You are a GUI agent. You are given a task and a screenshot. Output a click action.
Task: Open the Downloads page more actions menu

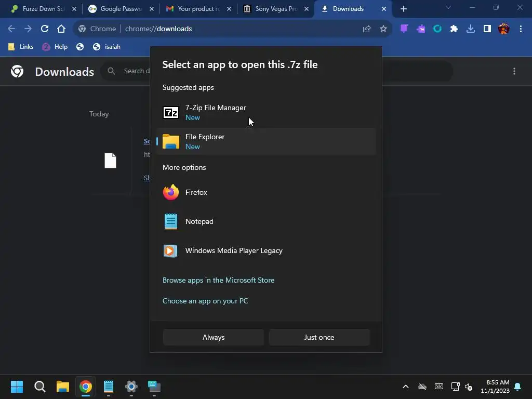pos(514,71)
